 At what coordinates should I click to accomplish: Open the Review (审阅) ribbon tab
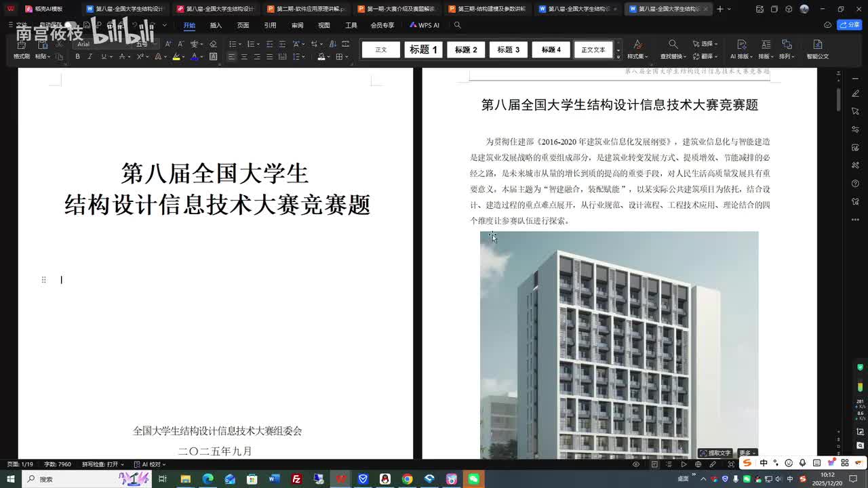(297, 25)
